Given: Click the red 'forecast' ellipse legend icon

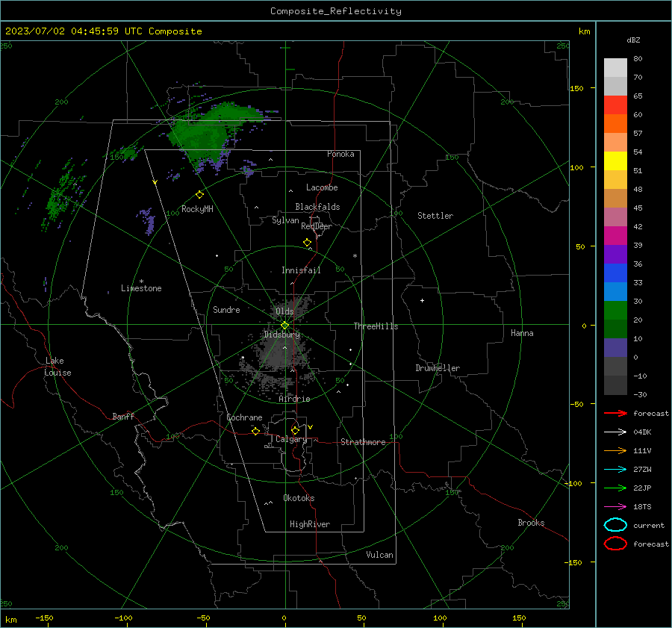Looking at the screenshot, I should pos(615,544).
